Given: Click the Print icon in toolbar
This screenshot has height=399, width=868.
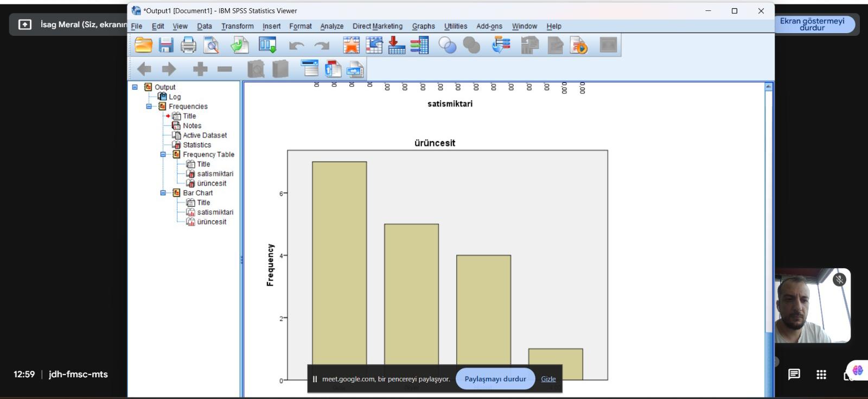Looking at the screenshot, I should (188, 45).
